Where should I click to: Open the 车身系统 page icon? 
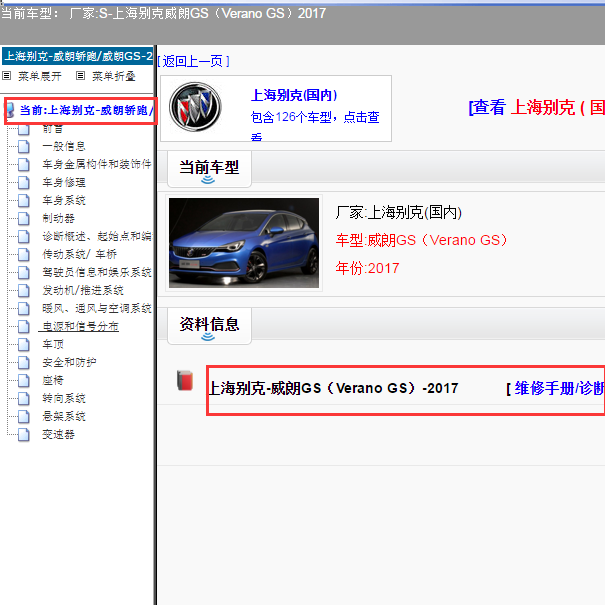[x=24, y=200]
